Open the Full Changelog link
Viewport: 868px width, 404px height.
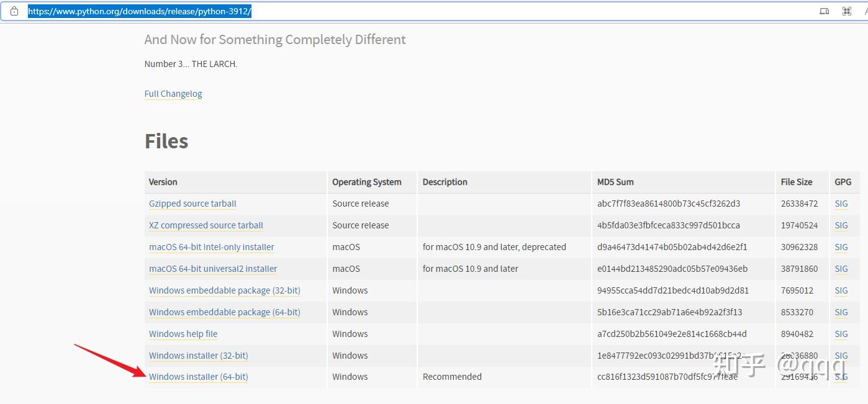173,94
